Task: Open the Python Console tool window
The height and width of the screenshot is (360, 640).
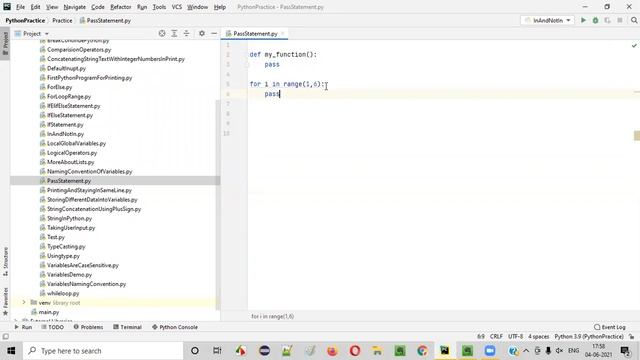Action: tap(175, 327)
